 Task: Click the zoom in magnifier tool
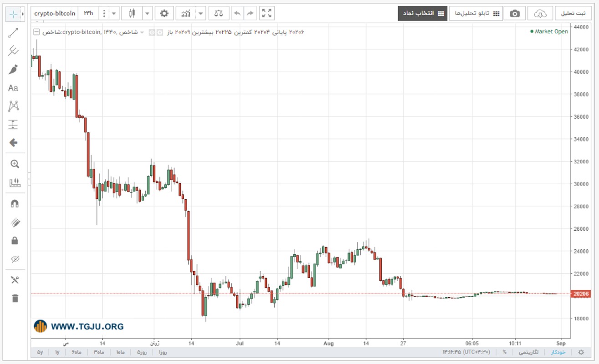15,164
